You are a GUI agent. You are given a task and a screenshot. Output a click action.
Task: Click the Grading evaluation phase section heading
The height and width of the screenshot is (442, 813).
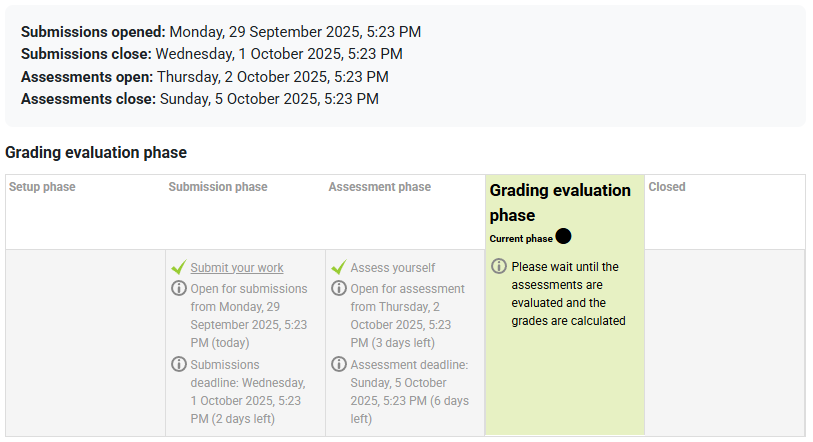coord(96,153)
